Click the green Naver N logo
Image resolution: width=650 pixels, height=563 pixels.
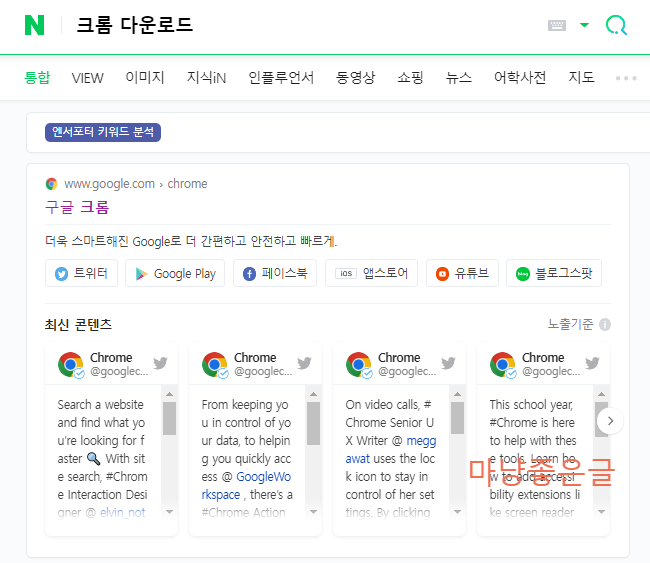click(34, 25)
